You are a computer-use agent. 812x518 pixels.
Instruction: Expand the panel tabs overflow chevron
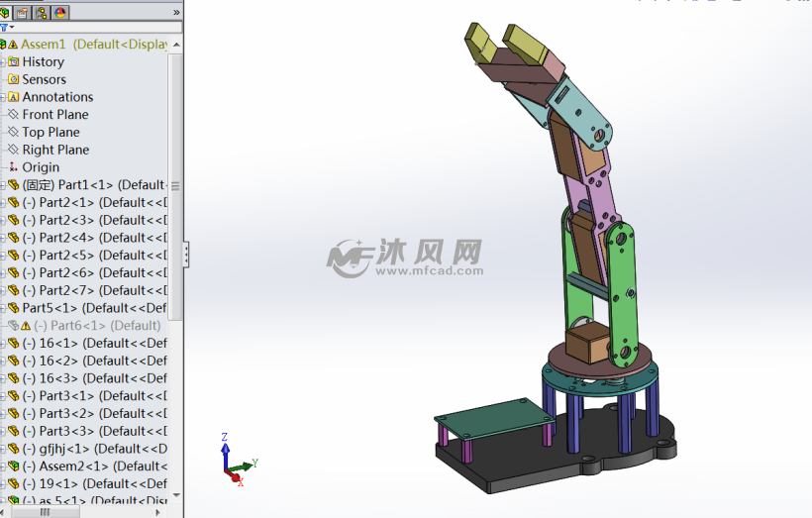click(x=176, y=12)
